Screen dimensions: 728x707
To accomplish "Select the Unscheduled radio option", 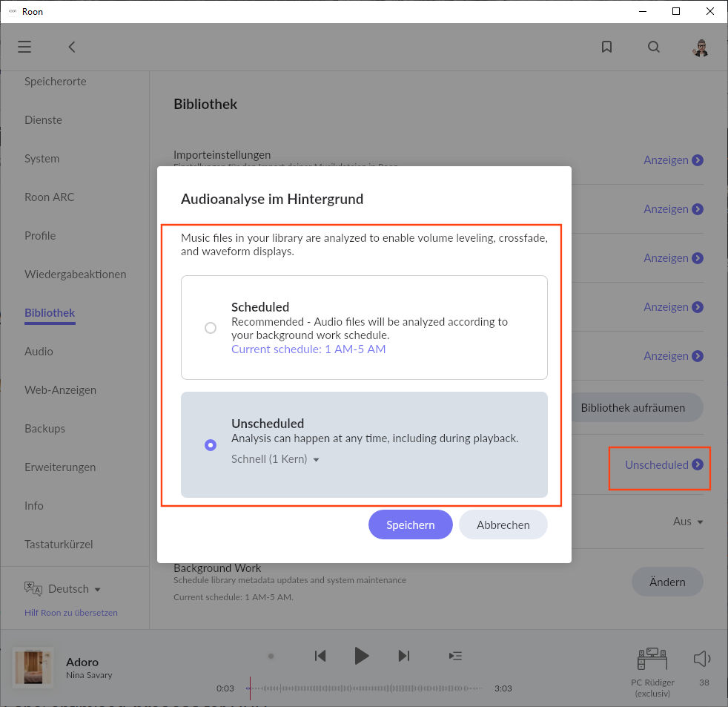I will pyautogui.click(x=211, y=445).
